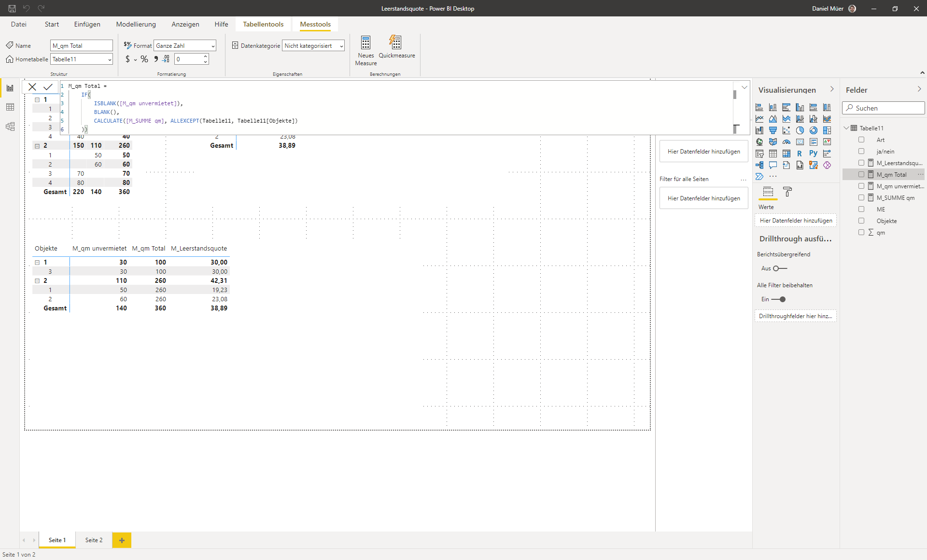Click the Suchen field search box
This screenshot has height=560, width=927.
coord(884,108)
